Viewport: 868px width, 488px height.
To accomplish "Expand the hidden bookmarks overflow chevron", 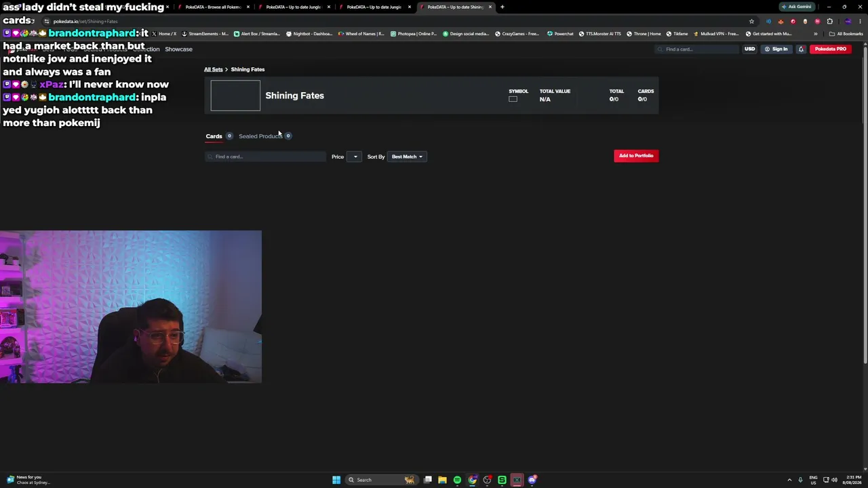I will (x=816, y=34).
